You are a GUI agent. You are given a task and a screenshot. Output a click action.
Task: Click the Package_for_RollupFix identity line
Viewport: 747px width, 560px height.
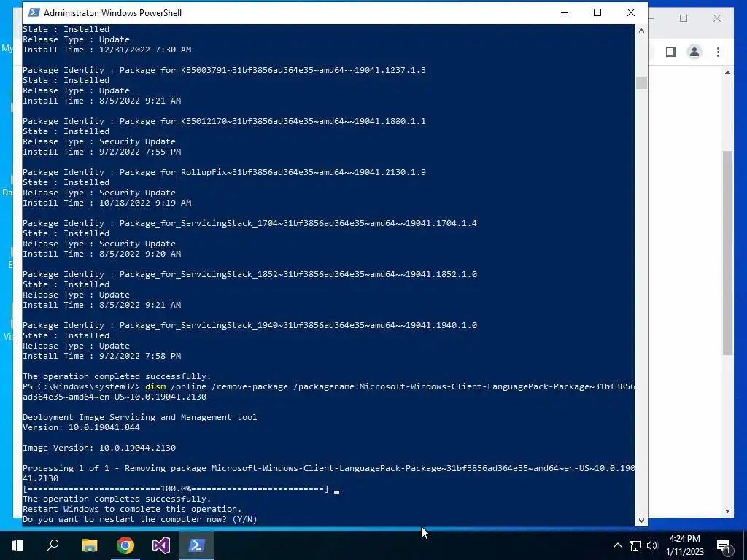click(x=224, y=172)
